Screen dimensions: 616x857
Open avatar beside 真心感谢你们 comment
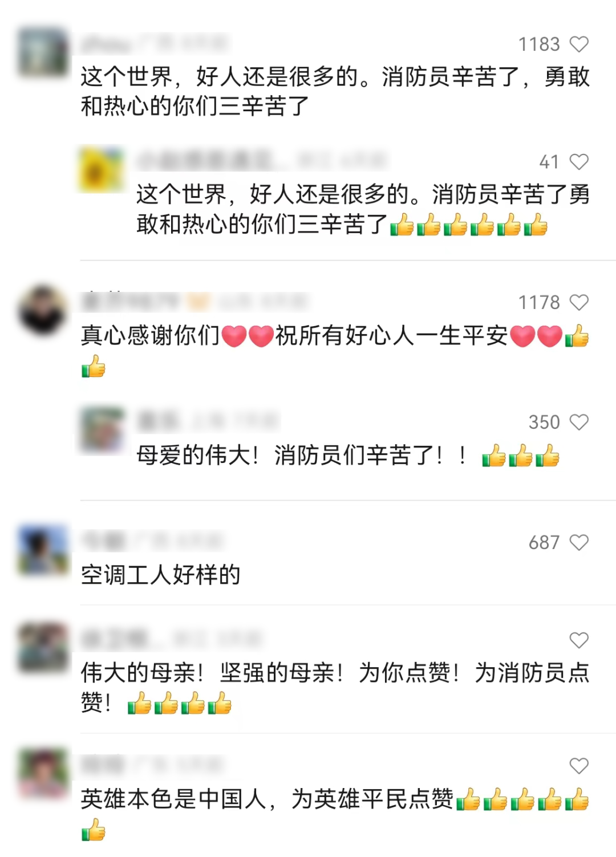[43, 310]
